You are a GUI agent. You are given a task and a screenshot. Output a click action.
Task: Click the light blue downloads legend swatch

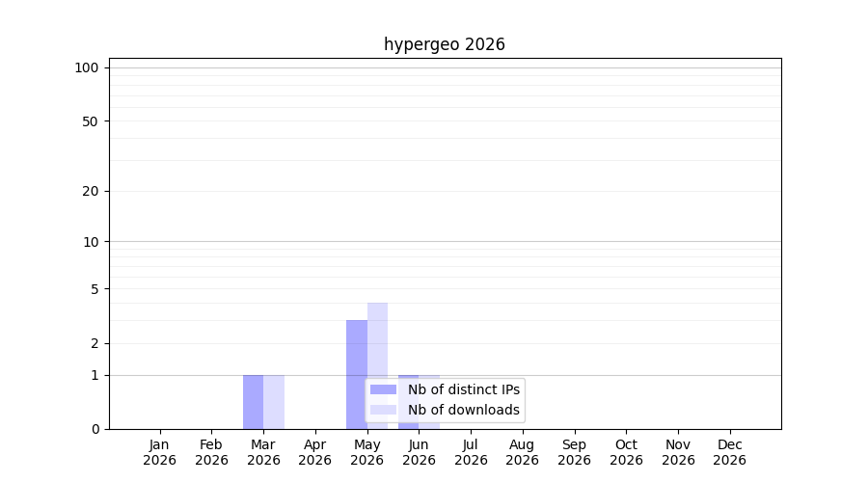(x=383, y=410)
